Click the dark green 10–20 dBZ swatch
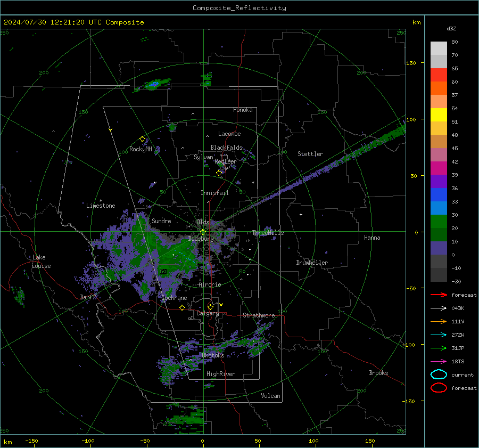The width and height of the screenshot is (479, 448). 439,235
